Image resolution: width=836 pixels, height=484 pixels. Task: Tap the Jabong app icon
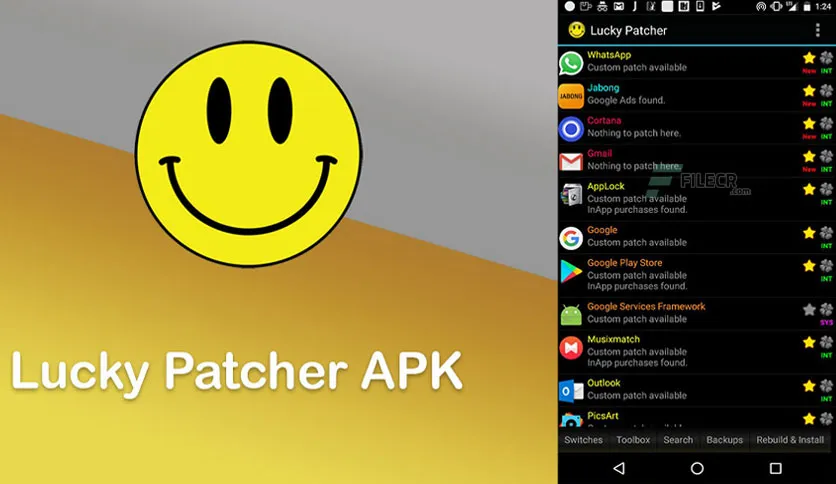[x=570, y=96]
